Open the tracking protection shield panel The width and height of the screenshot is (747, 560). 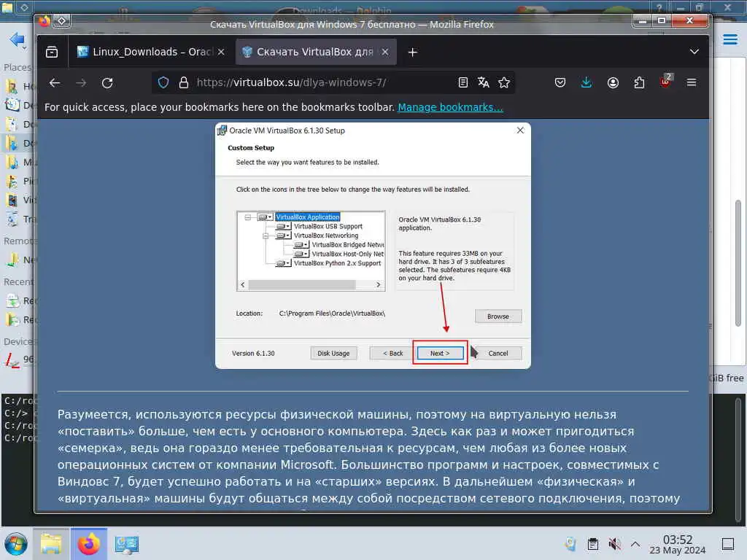(x=163, y=82)
